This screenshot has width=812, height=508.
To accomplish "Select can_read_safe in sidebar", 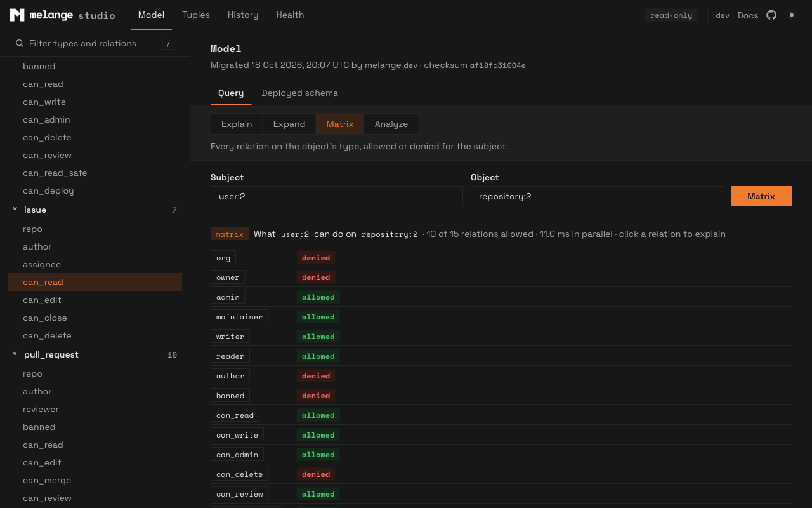I will (95, 173).
